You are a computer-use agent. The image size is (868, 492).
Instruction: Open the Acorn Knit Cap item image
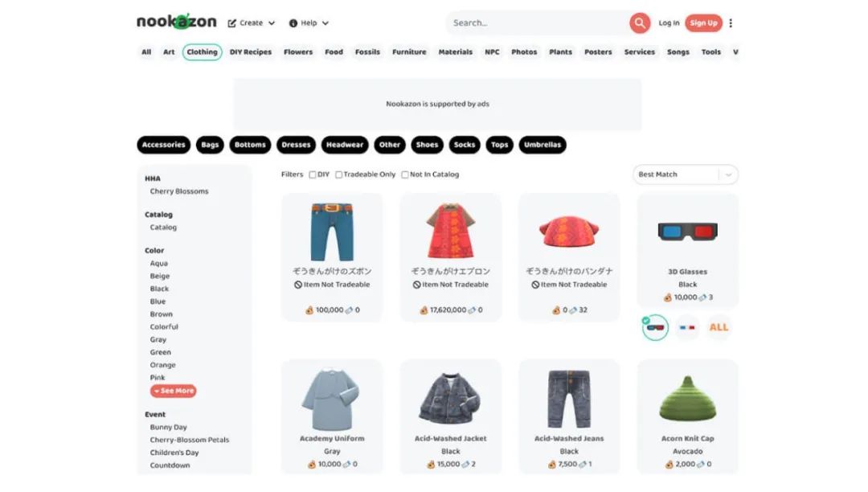pos(687,399)
